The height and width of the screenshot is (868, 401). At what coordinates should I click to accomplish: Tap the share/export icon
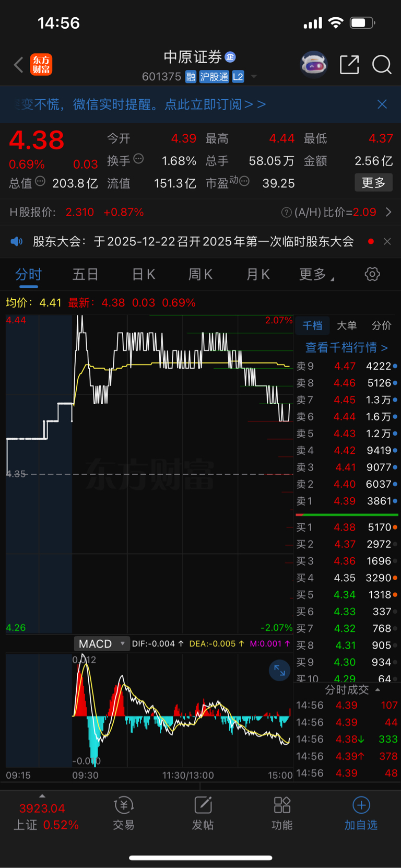coord(349,65)
